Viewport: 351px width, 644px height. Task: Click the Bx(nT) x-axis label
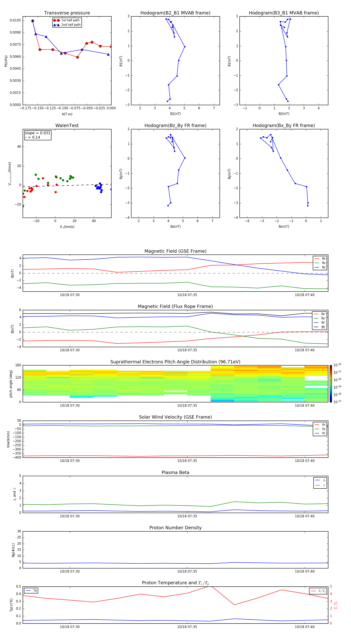[x=284, y=227]
